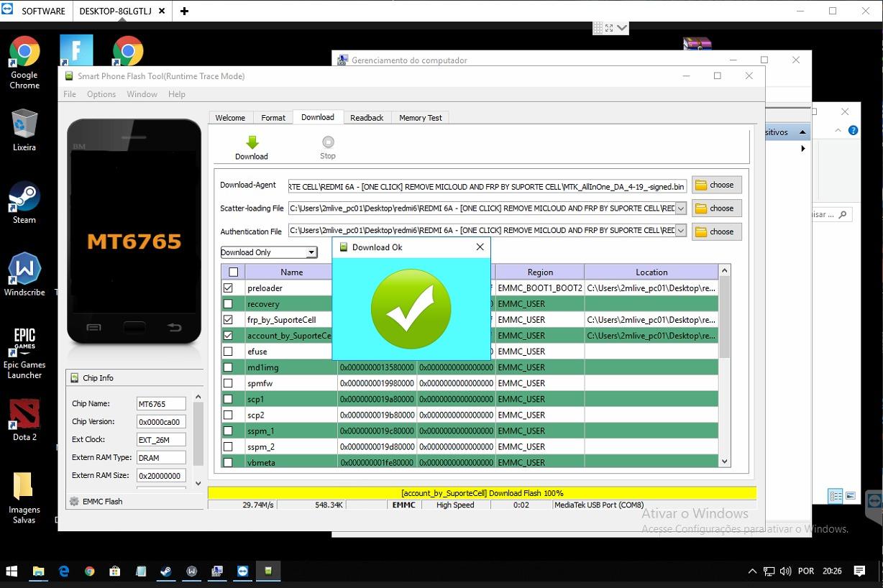Expand the remote session toolbar chevron
Image resolution: width=883 pixels, height=588 pixels.
(623, 28)
